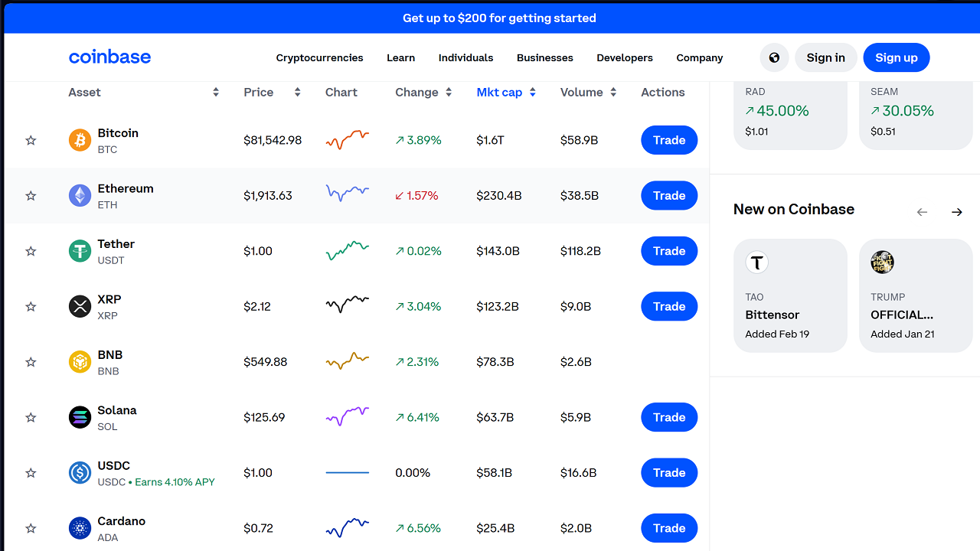Click the USDC coin icon
Screen dimensions: 980x551
click(80, 473)
